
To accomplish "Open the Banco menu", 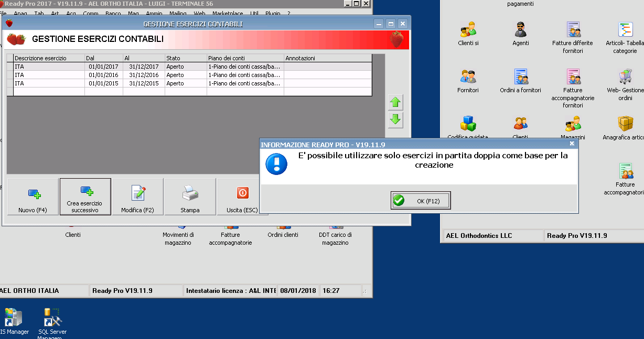I will click(x=113, y=14).
